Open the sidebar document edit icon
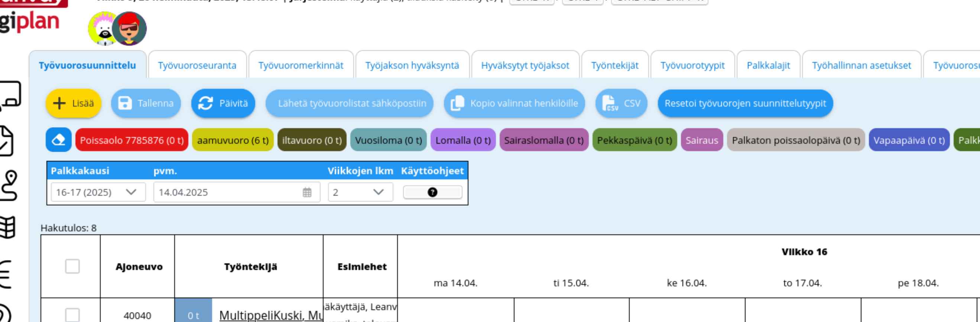The height and width of the screenshot is (322, 980). coord(7,141)
